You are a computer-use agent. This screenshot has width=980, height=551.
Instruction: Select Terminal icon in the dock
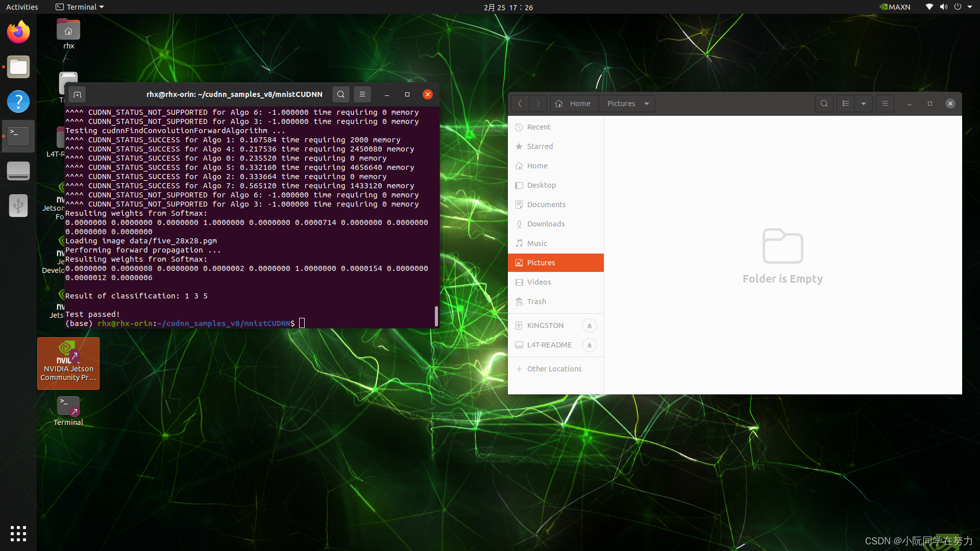(x=18, y=136)
